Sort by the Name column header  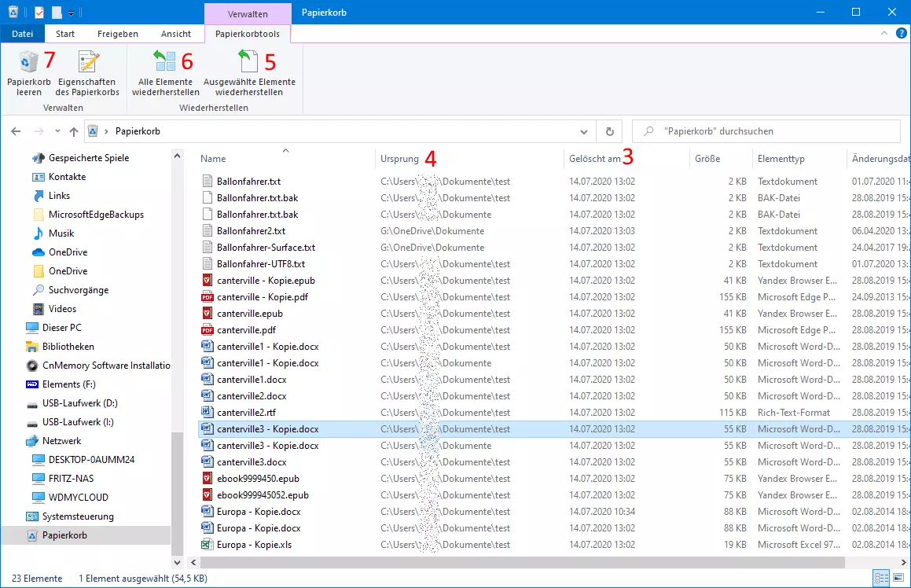tap(213, 159)
